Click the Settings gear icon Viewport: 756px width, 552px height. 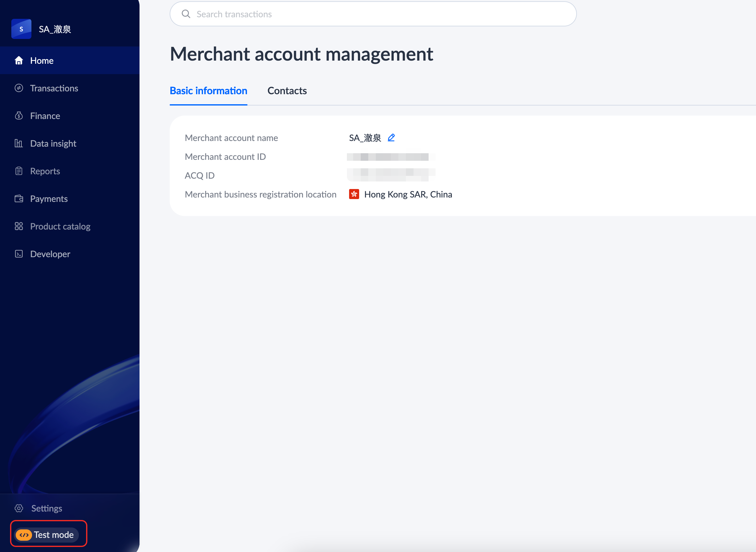[x=19, y=508]
